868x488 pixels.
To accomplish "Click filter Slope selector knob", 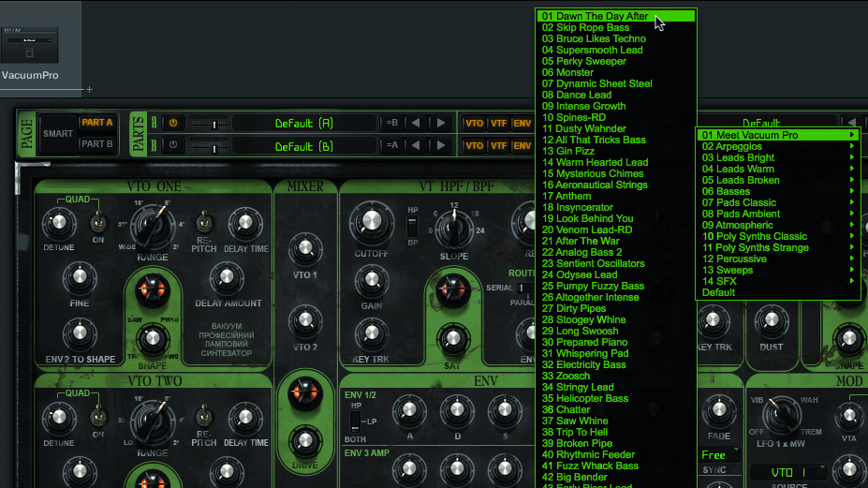I will click(x=454, y=229).
